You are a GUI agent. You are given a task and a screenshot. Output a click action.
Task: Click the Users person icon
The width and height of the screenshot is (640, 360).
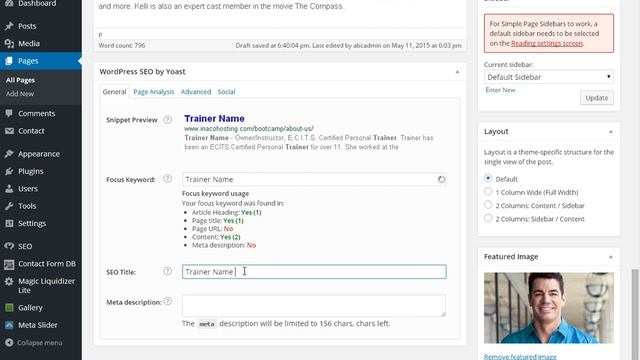(x=9, y=189)
